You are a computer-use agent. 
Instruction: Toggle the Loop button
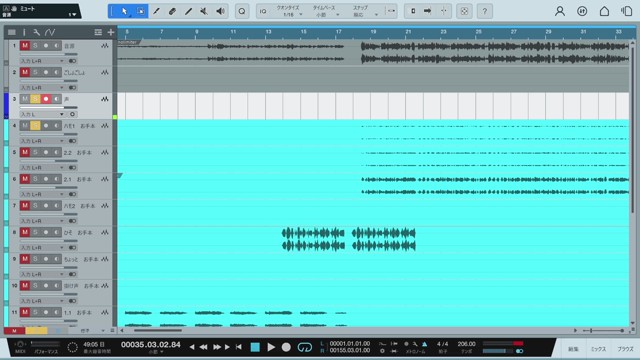click(x=305, y=347)
